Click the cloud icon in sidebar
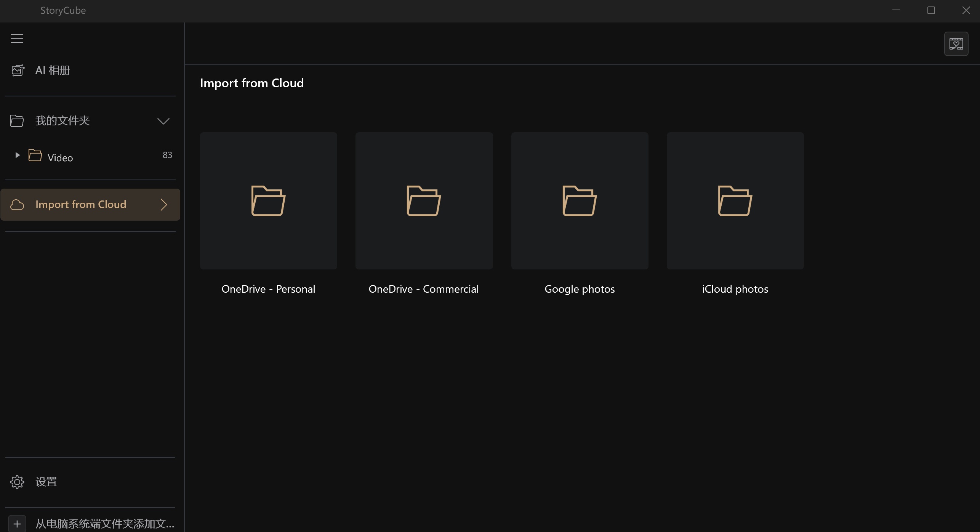The image size is (980, 532). [x=17, y=205]
